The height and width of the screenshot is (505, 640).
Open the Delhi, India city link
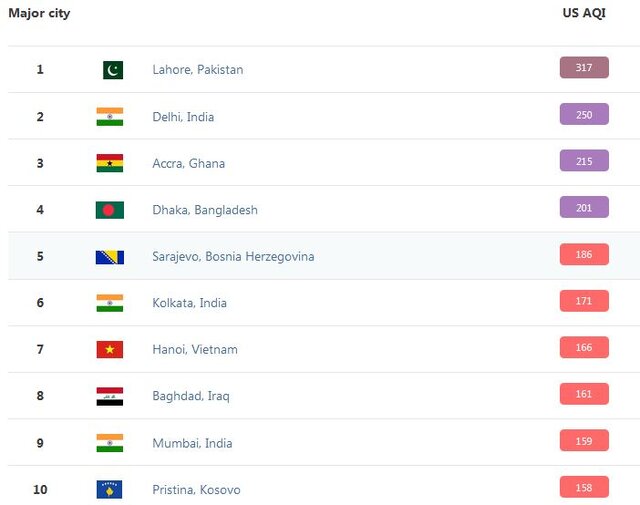(183, 117)
